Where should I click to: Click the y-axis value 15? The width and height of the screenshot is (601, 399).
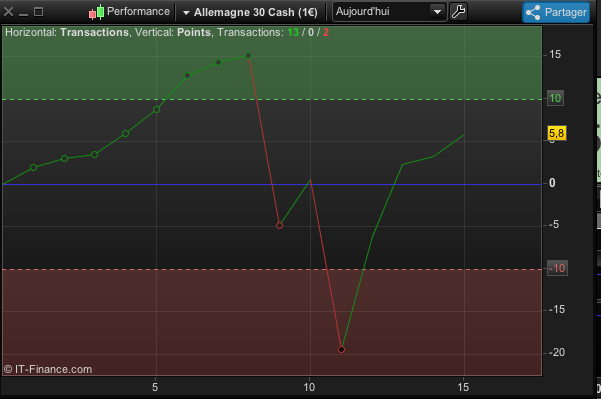click(555, 54)
